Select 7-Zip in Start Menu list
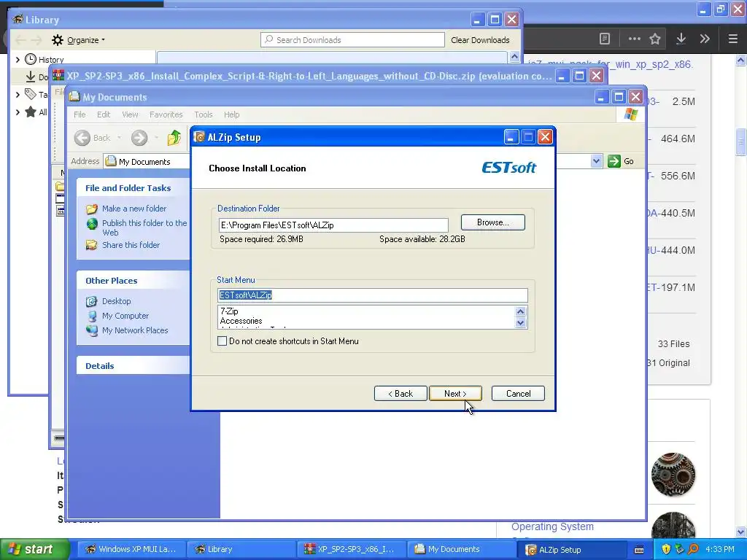The image size is (747, 560). 229,311
